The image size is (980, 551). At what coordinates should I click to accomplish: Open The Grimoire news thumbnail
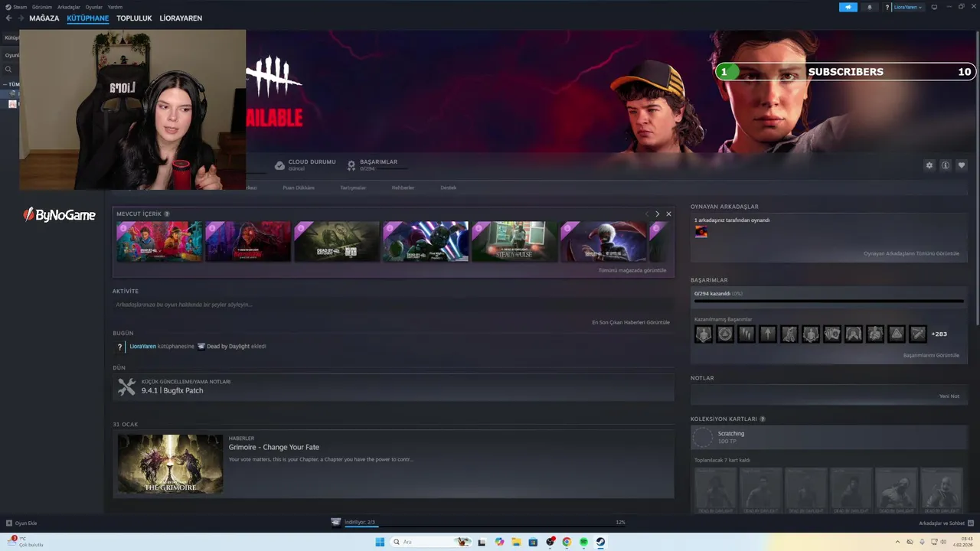[x=170, y=464]
